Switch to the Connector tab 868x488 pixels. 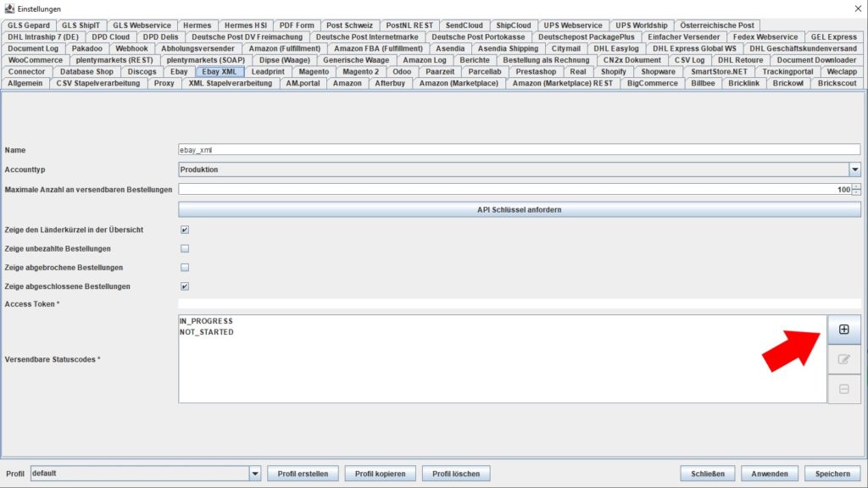[26, 71]
